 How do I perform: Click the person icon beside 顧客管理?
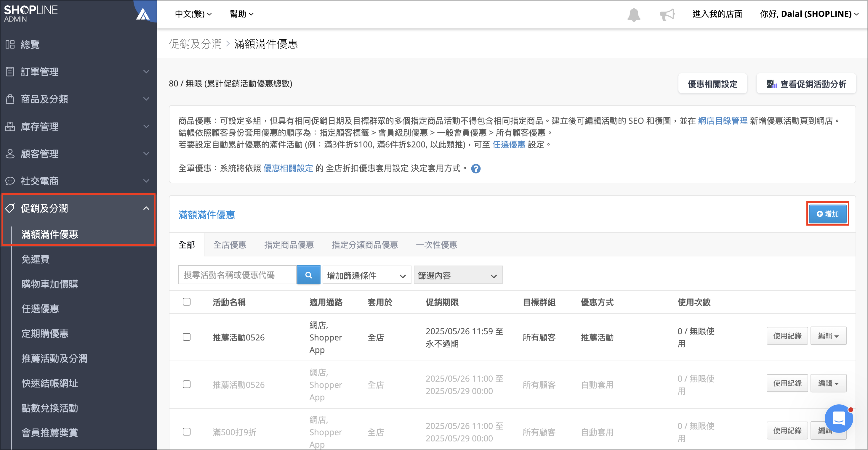coord(10,154)
